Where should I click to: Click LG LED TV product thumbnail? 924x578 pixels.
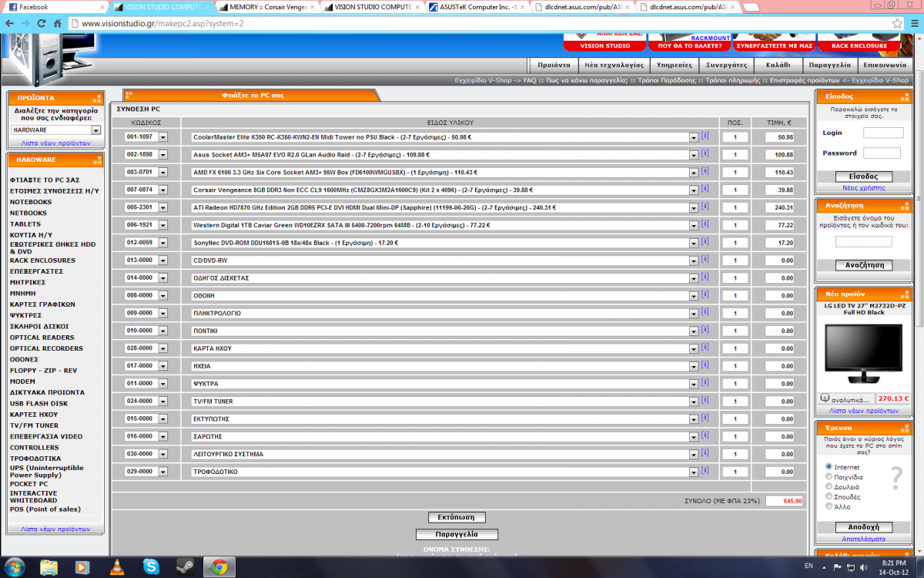[863, 354]
